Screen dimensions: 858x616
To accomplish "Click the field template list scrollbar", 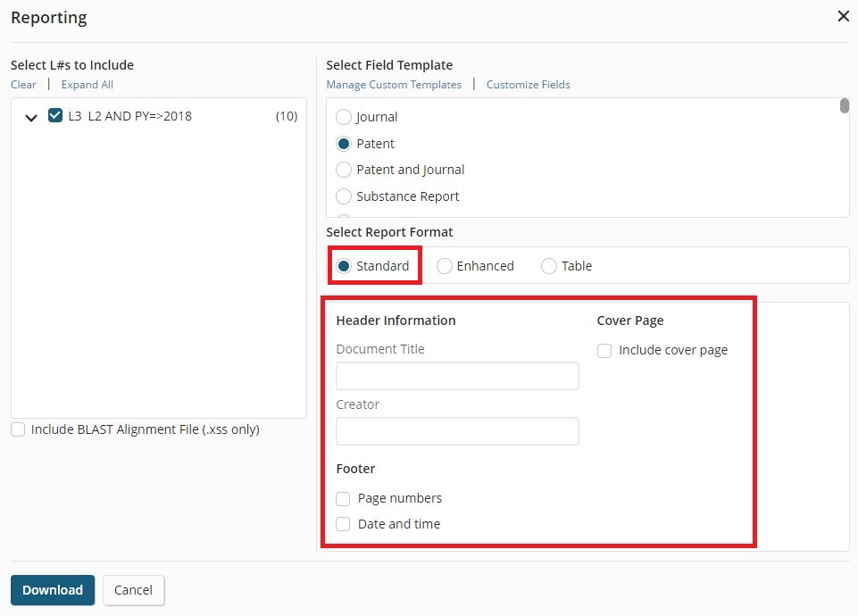I will click(845, 105).
